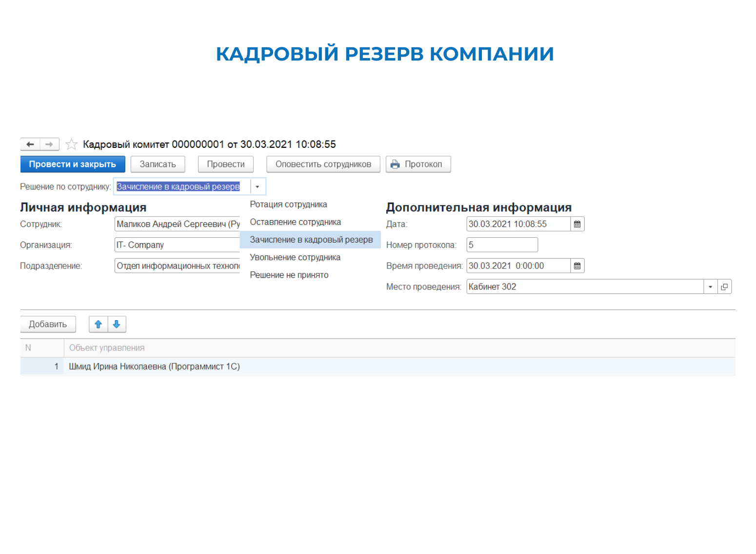The height and width of the screenshot is (554, 756).
Task: Print the Протокол document
Action: point(418,164)
